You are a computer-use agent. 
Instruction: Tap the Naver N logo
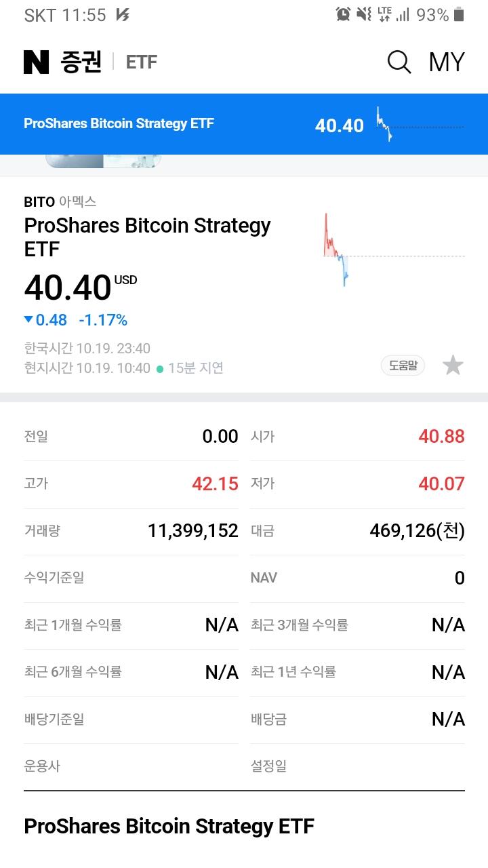[37, 62]
